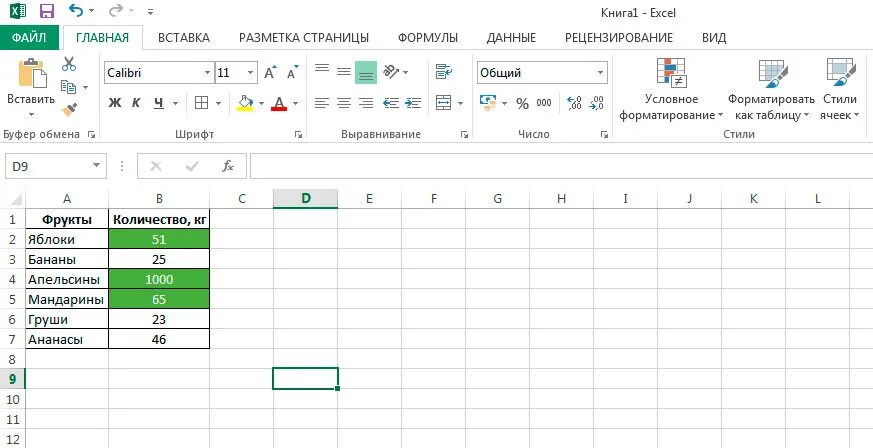Click the Select All corner triangle

coord(17,199)
